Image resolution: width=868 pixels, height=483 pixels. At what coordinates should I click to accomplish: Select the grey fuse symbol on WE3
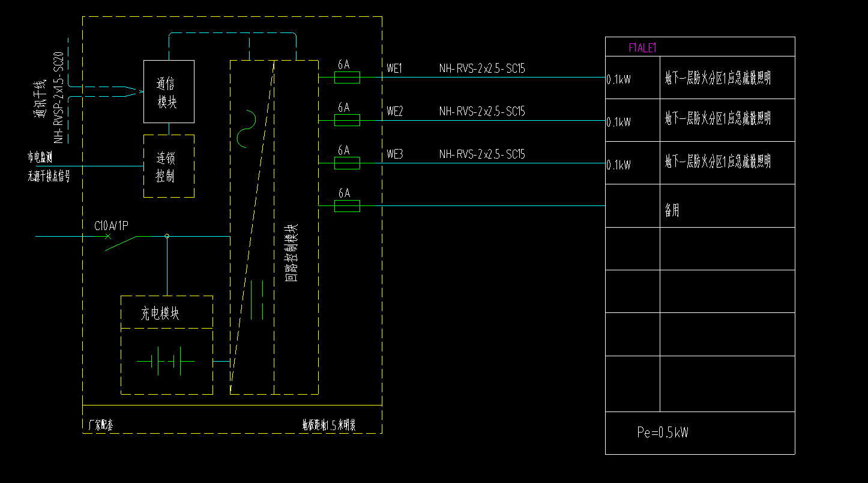point(347,163)
